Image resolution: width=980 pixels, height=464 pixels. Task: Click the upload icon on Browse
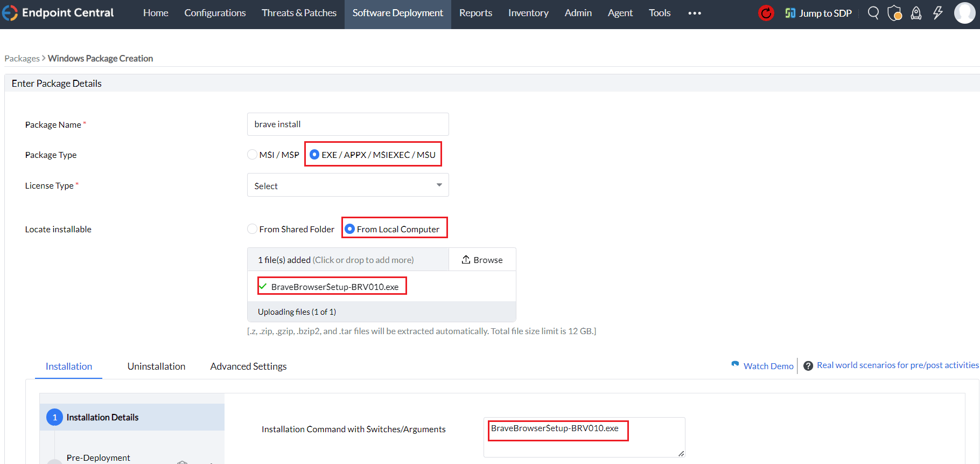coord(466,260)
